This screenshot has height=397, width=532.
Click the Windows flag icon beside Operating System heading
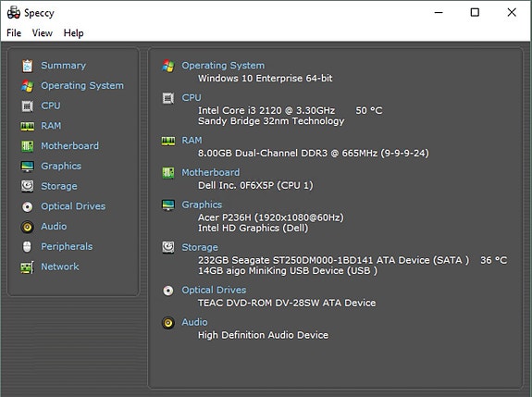click(168, 66)
